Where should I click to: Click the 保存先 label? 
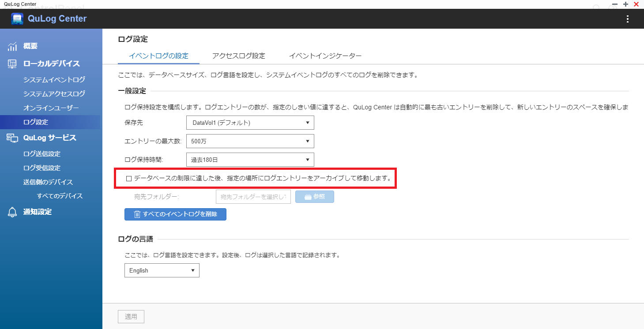[134, 123]
